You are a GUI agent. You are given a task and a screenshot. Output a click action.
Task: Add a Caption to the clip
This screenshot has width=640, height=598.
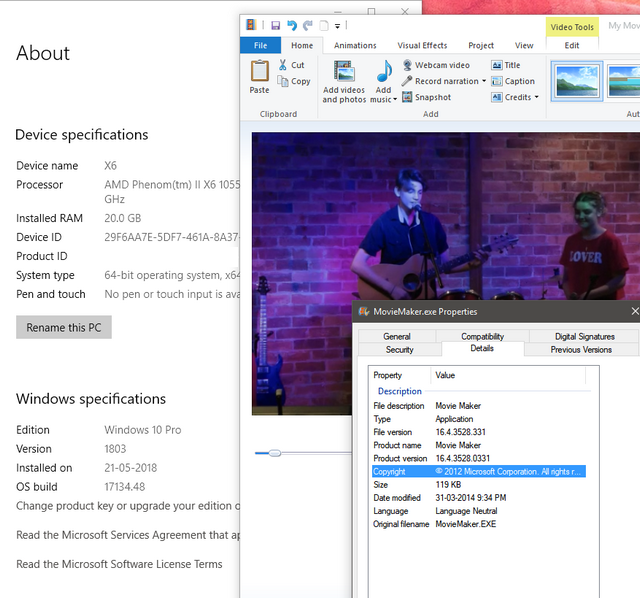tap(513, 81)
